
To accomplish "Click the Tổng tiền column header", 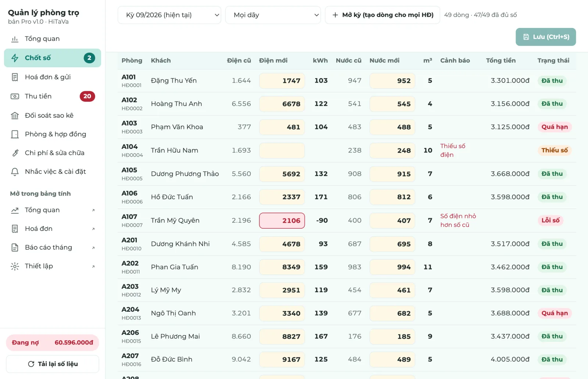I will (501, 60).
